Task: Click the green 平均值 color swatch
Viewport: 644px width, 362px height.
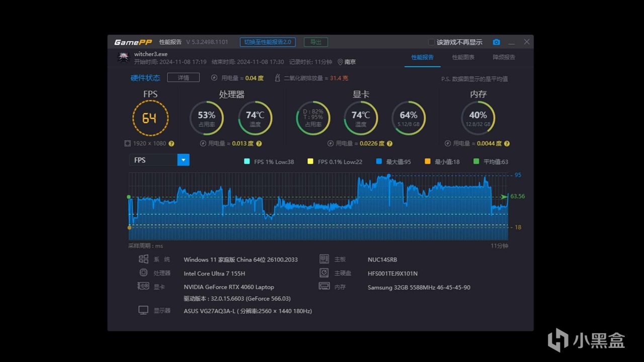Action: 476,161
